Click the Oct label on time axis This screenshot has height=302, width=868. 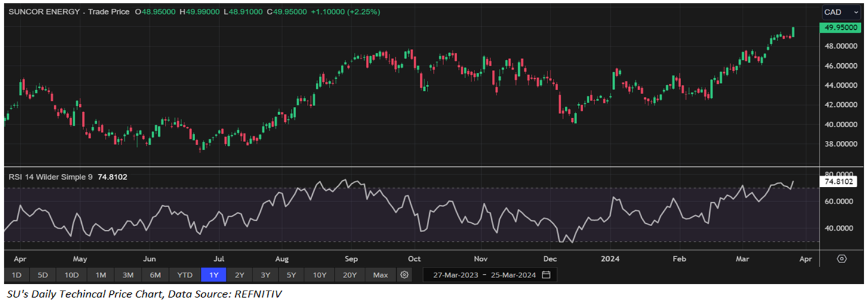[x=414, y=260]
